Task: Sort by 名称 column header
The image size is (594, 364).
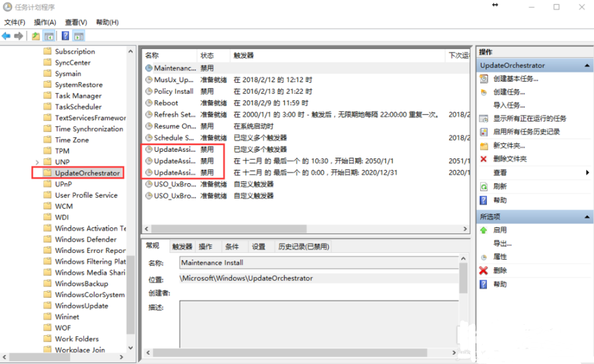Action: coord(170,55)
